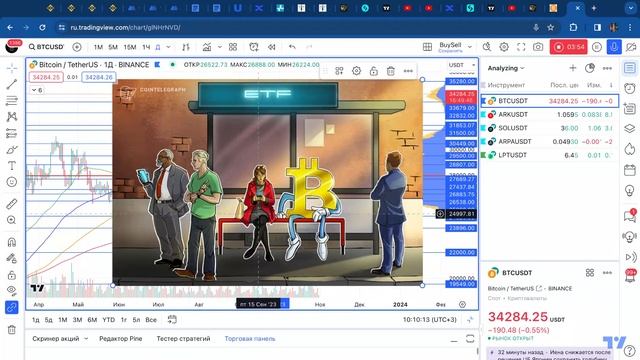
Task: Open more options for selected drawing
Action: pos(408,71)
